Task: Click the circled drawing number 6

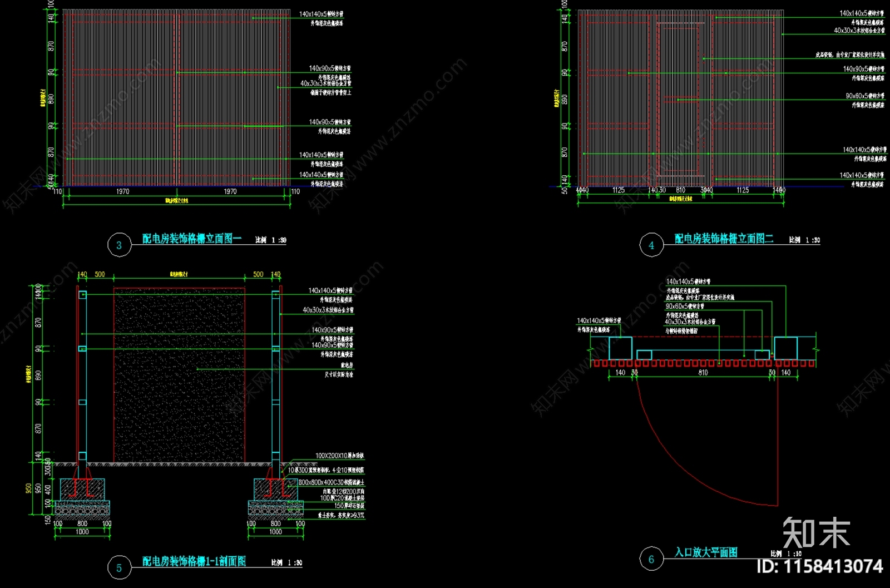Action: point(651,559)
